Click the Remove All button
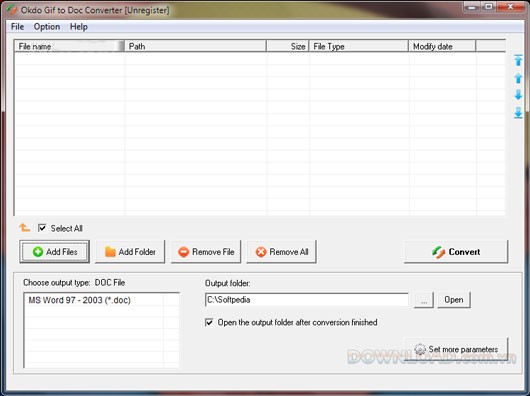Viewport: 530px width, 396px height. [282, 252]
